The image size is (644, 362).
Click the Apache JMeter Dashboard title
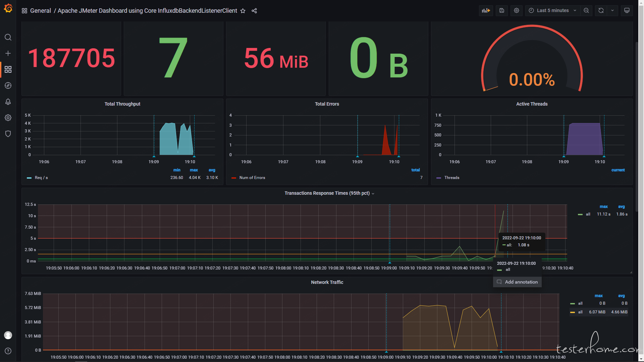pyautogui.click(x=147, y=11)
